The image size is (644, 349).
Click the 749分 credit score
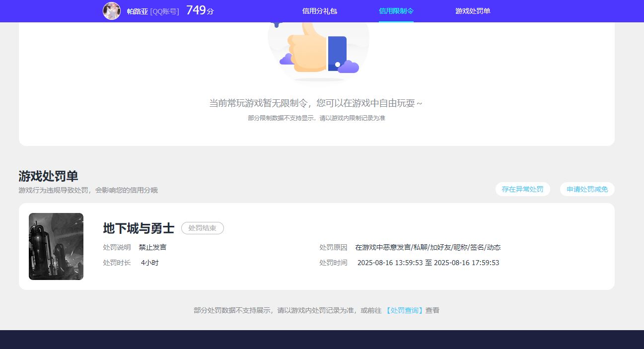point(200,10)
